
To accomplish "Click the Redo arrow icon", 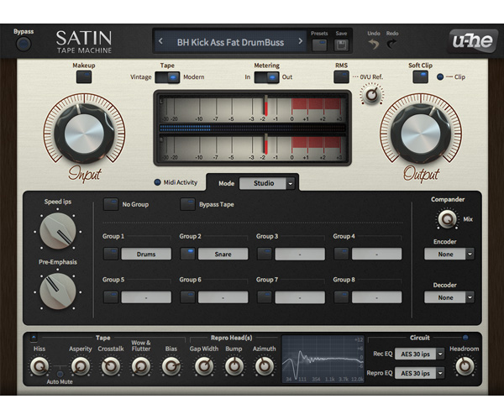I will click(391, 44).
